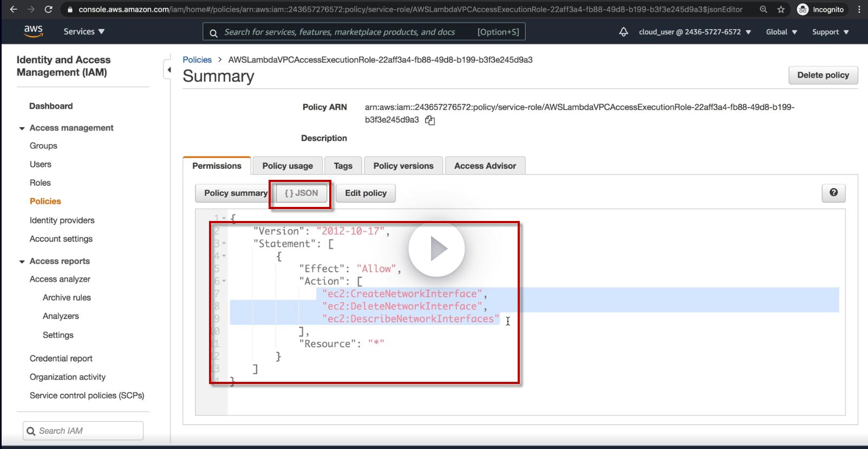Click the Delete policy button

[x=823, y=75]
